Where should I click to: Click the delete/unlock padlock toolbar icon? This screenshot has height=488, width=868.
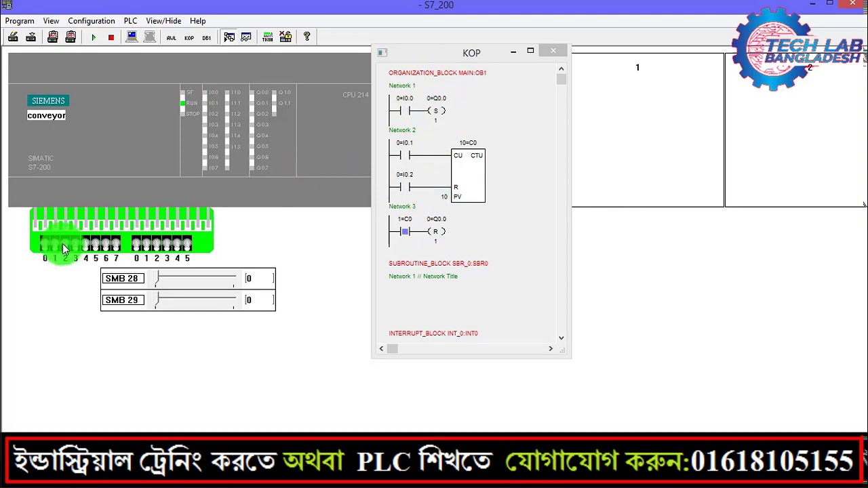[285, 37]
